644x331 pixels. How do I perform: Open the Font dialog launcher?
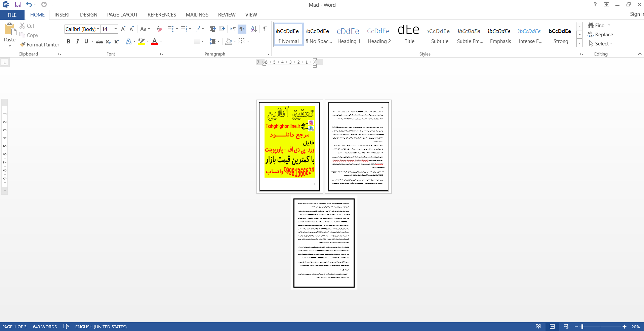click(161, 54)
